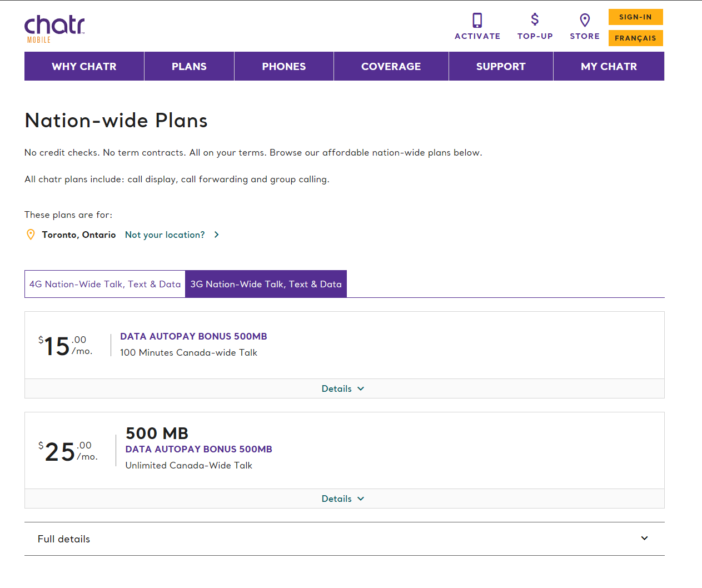Open the MY CHATR menu
702x588 pixels.
[609, 66]
